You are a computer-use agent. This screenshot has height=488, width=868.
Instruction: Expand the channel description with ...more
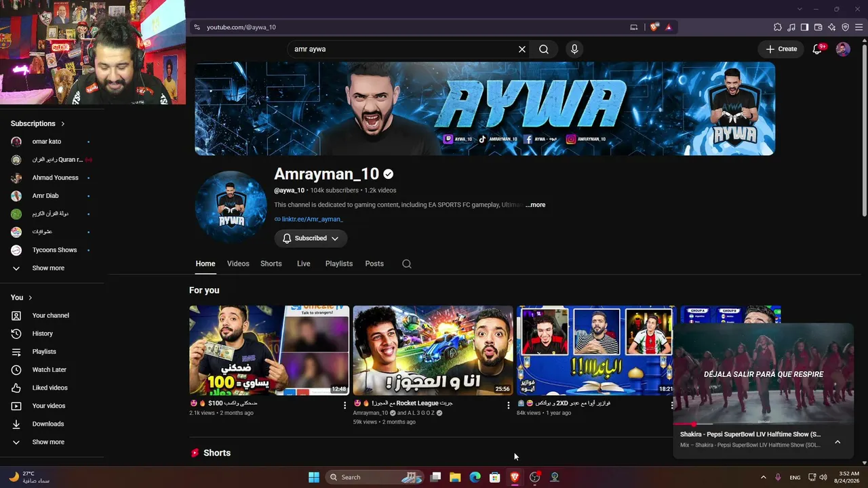click(536, 205)
